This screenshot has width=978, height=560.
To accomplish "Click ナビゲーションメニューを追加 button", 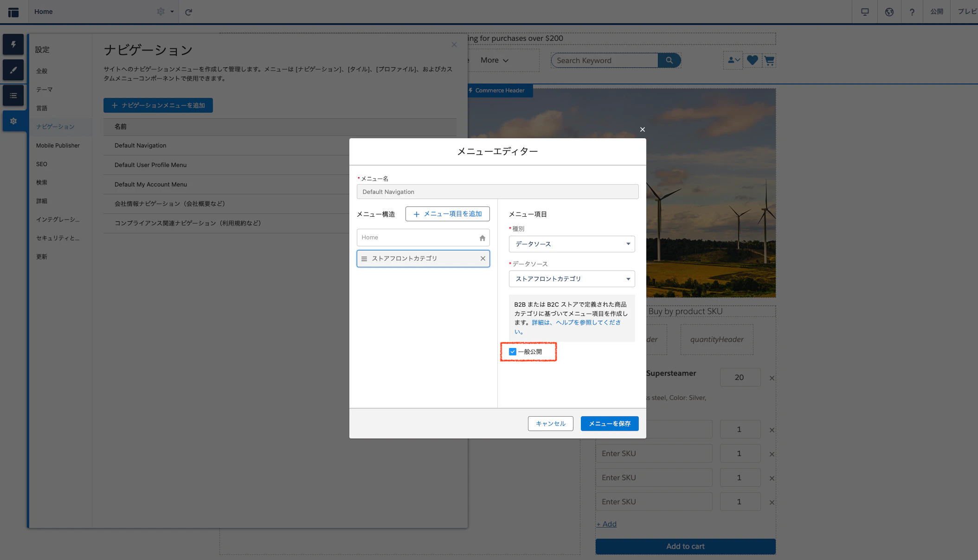I will pyautogui.click(x=158, y=105).
